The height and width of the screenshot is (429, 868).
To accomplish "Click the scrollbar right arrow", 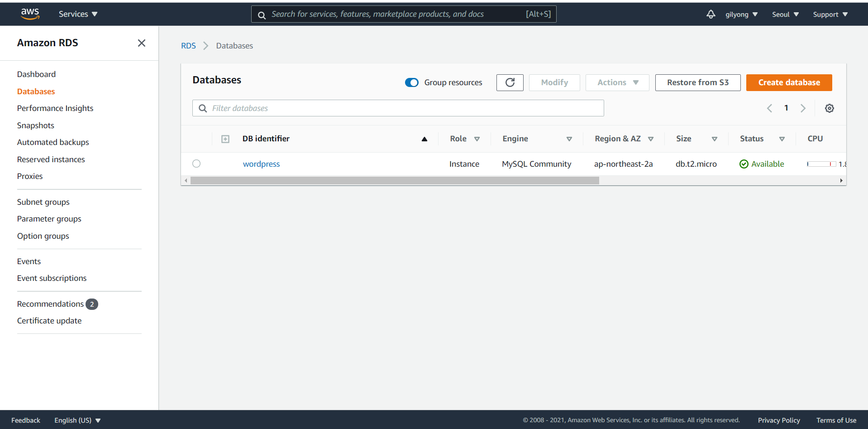I will pos(841,180).
